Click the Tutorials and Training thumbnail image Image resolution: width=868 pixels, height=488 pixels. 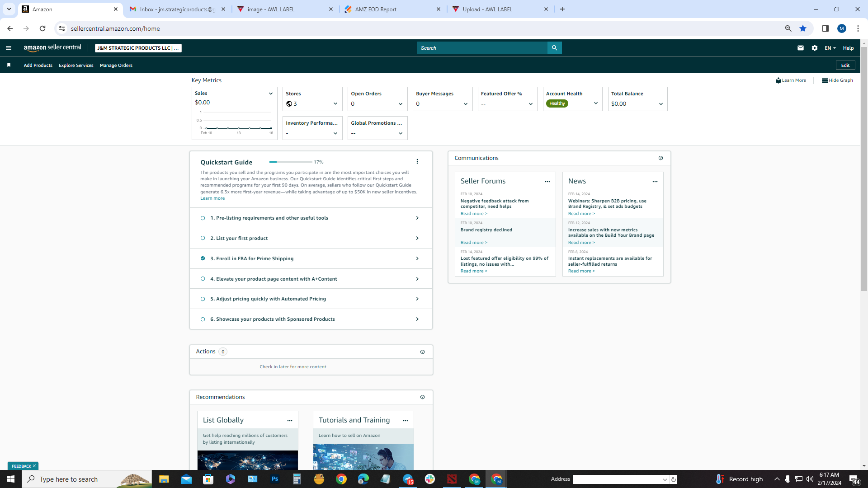tap(363, 456)
